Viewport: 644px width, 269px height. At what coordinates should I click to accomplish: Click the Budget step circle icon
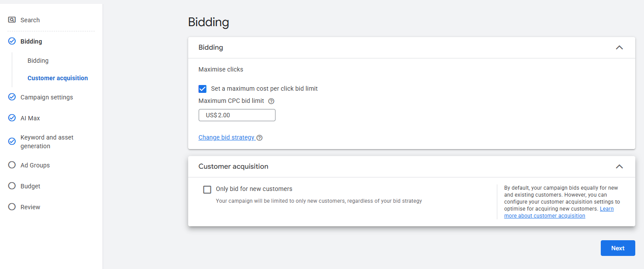(12, 186)
